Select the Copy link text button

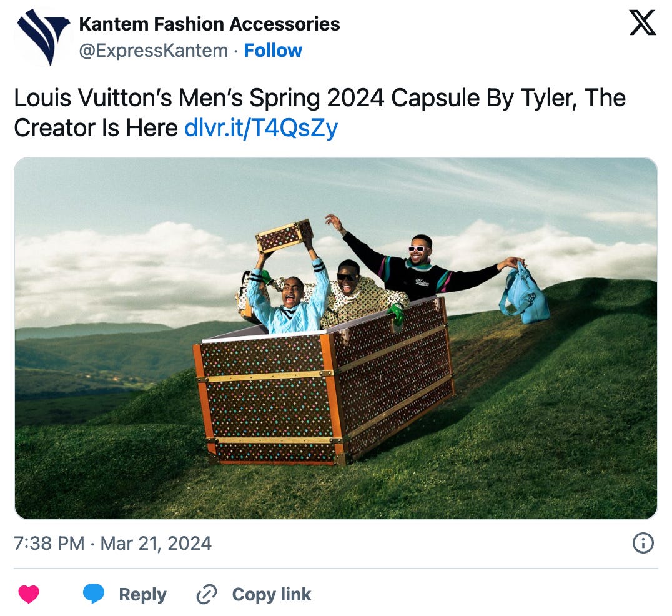point(271,595)
